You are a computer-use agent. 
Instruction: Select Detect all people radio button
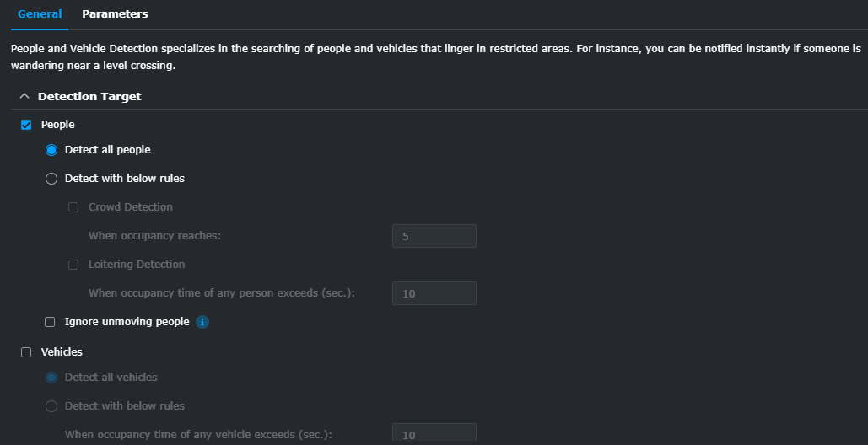(x=51, y=150)
